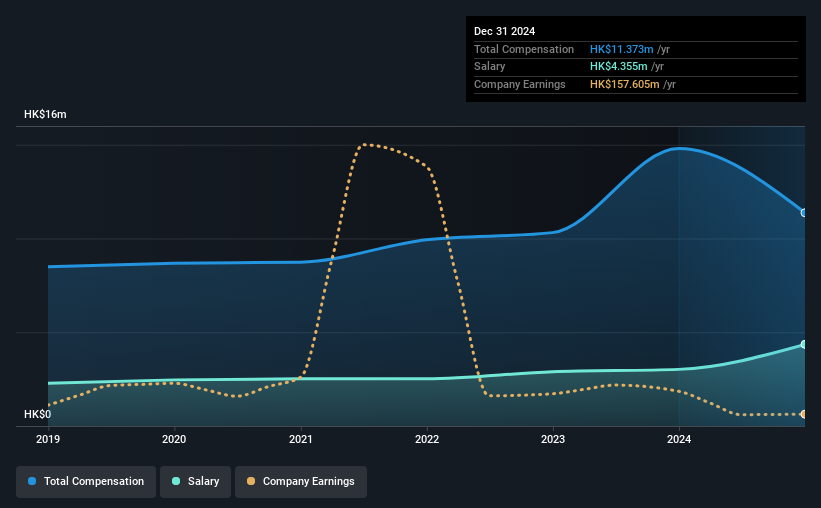Click the 2020 axis label
This screenshot has width=821, height=508.
click(174, 439)
